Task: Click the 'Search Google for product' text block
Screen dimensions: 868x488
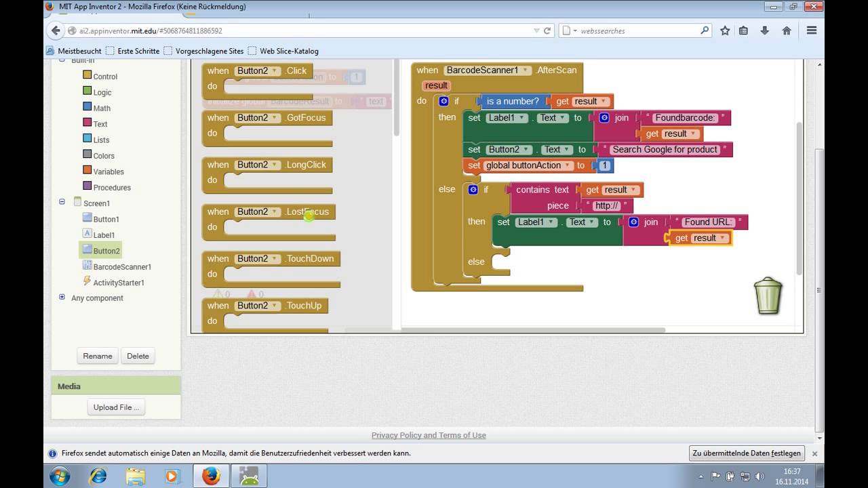Action: click(665, 150)
